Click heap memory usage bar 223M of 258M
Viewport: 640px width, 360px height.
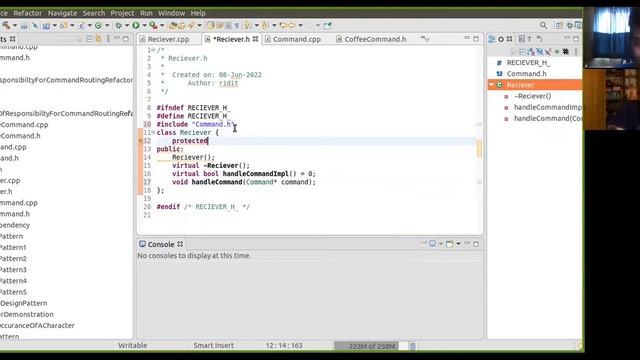click(371, 346)
